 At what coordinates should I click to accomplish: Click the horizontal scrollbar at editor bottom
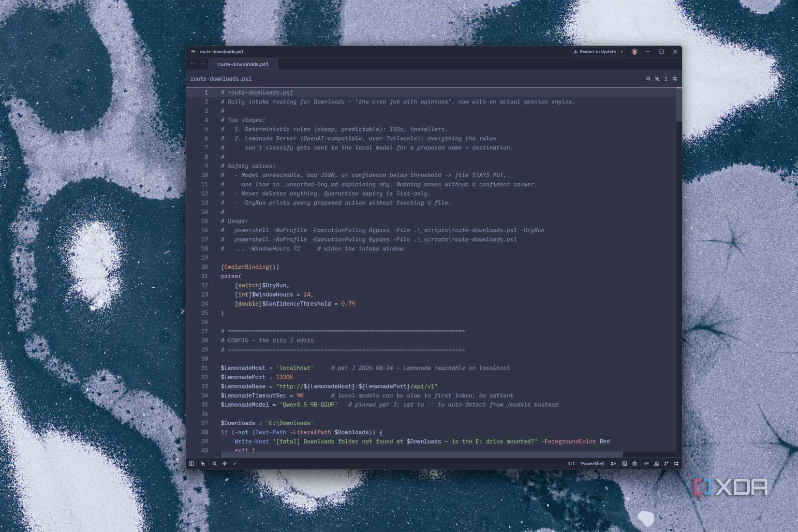(x=421, y=455)
